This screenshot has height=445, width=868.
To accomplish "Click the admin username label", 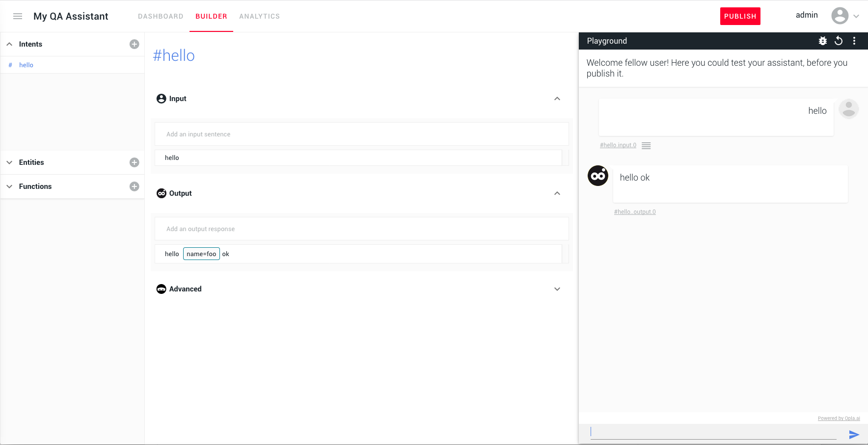I will [x=807, y=15].
